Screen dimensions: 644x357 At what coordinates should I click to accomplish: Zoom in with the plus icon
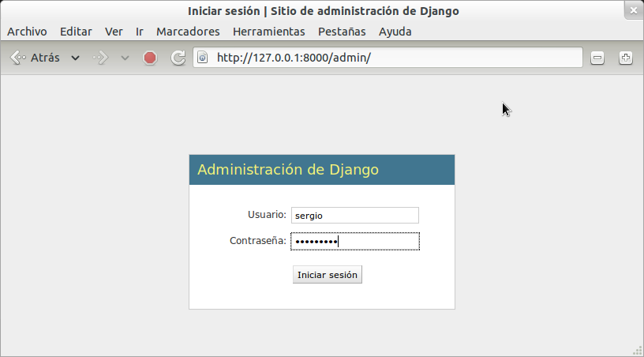point(626,58)
